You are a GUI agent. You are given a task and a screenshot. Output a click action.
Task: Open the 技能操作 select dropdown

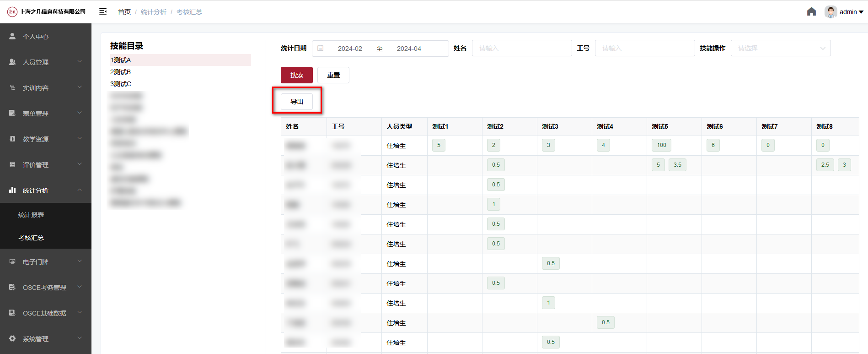click(x=781, y=48)
